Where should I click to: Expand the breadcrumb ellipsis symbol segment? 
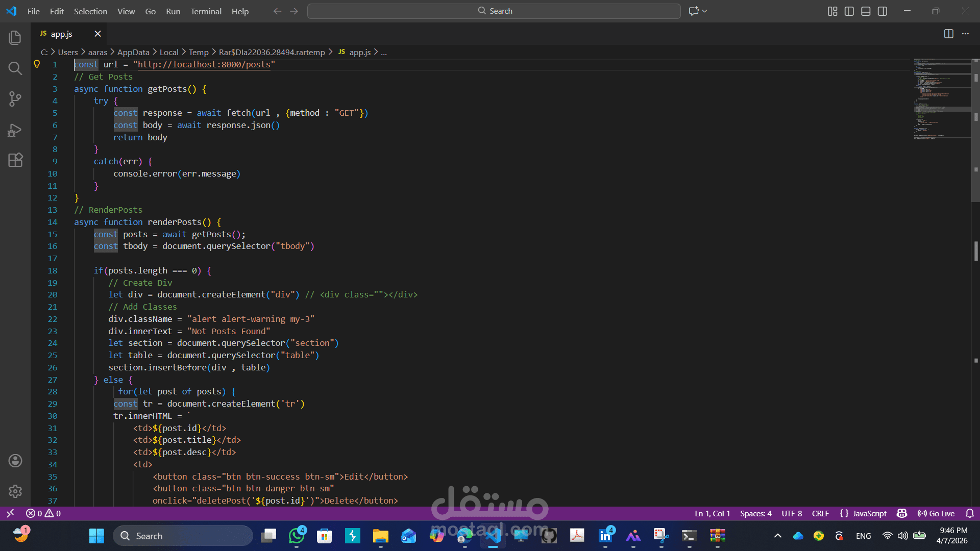[384, 52]
